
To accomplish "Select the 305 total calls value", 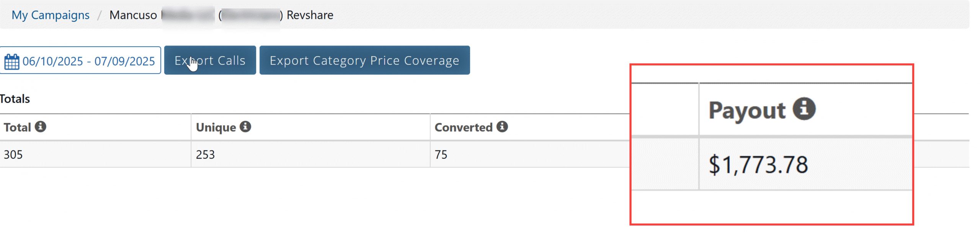I will coord(13,155).
